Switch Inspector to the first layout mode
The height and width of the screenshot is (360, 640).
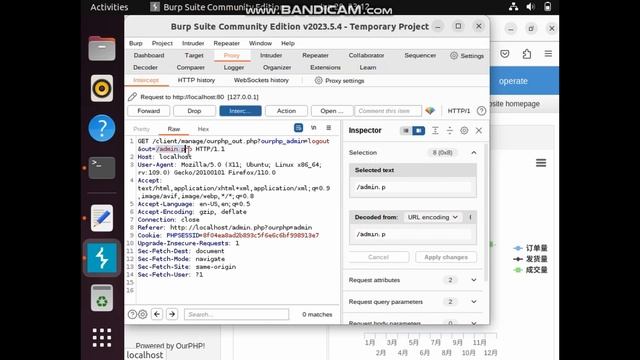pos(405,131)
